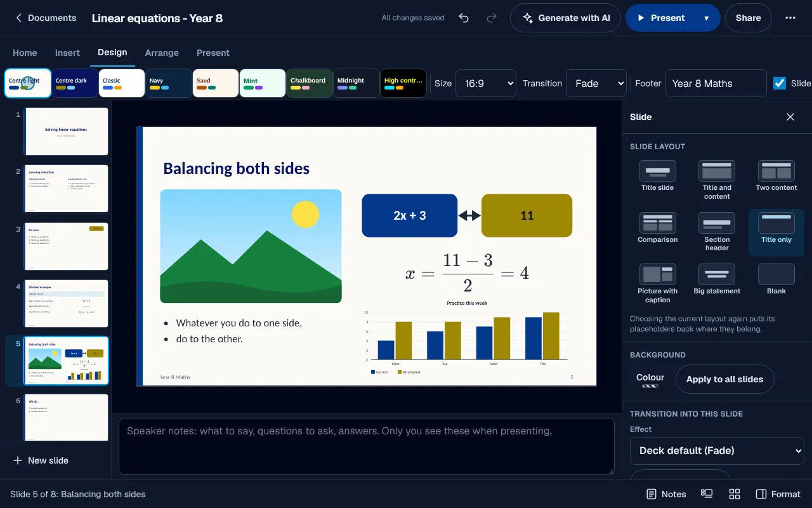Switch to grid view icon in status bar
This screenshot has width=812, height=508.
pyautogui.click(x=735, y=494)
